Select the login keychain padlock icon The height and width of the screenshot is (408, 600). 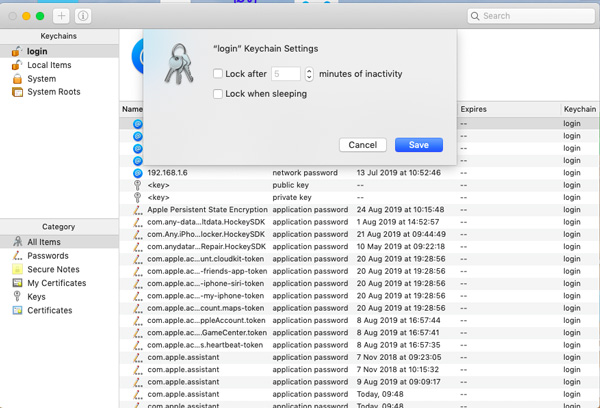pyautogui.click(x=17, y=51)
